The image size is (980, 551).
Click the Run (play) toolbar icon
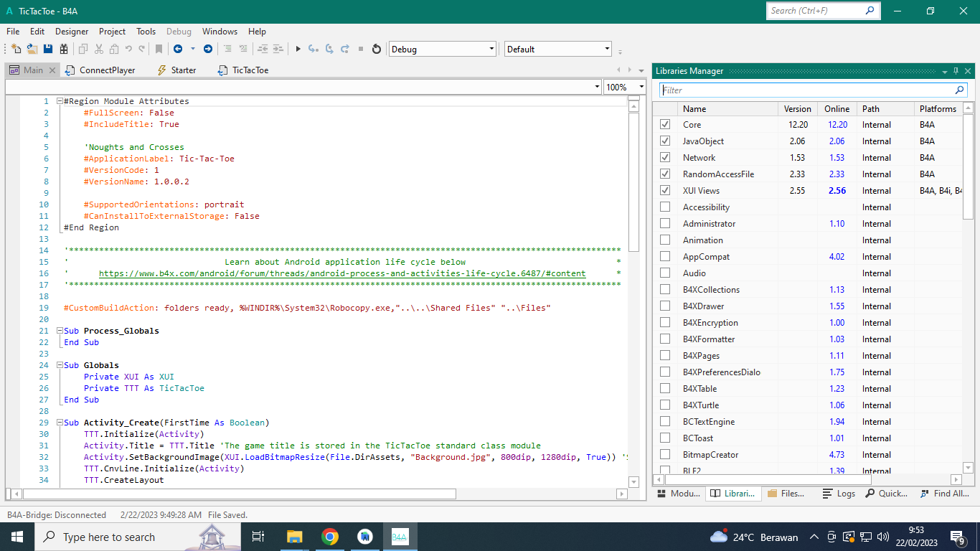click(298, 49)
